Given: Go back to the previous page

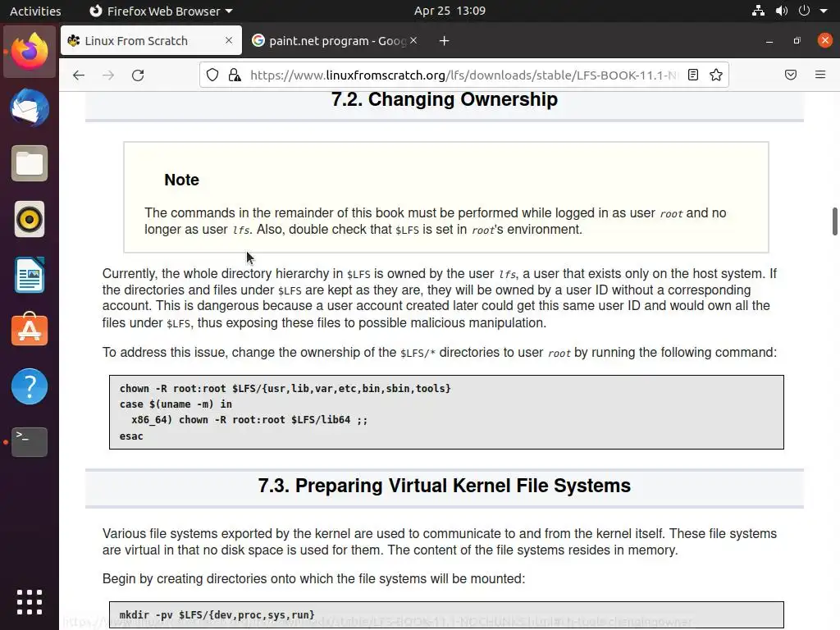Looking at the screenshot, I should point(79,75).
